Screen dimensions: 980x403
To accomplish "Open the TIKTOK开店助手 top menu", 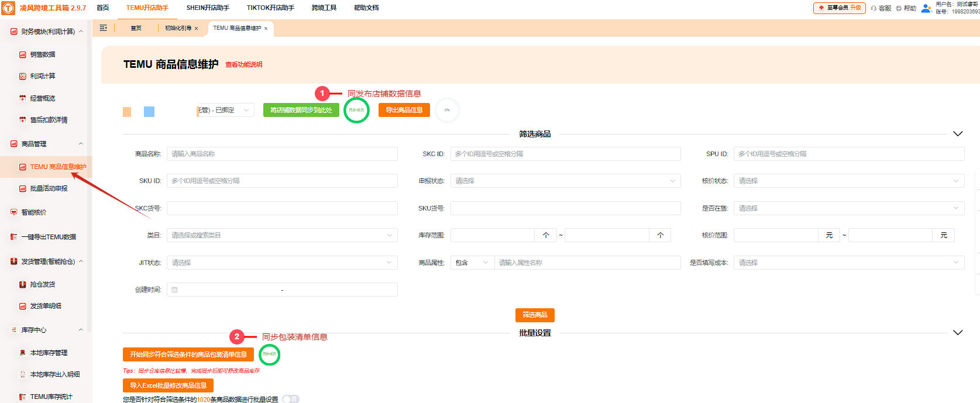I will 270,8.
